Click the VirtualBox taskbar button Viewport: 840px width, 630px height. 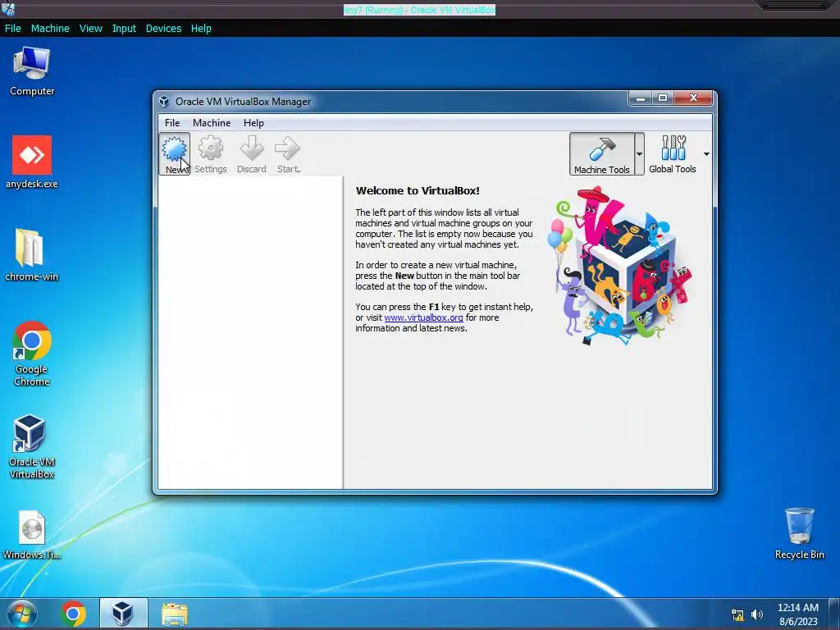coord(123,614)
